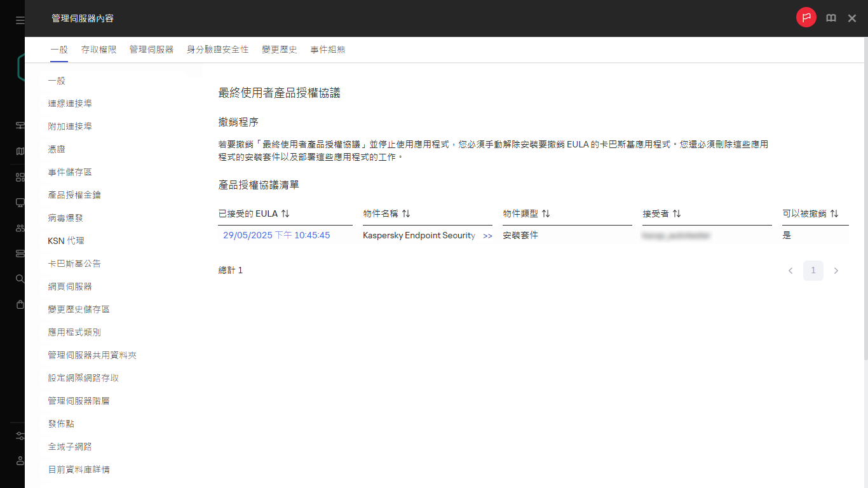Viewport: 868px width, 488px height.
Task: Click the next page chevron in pagination
Action: pyautogui.click(x=836, y=270)
